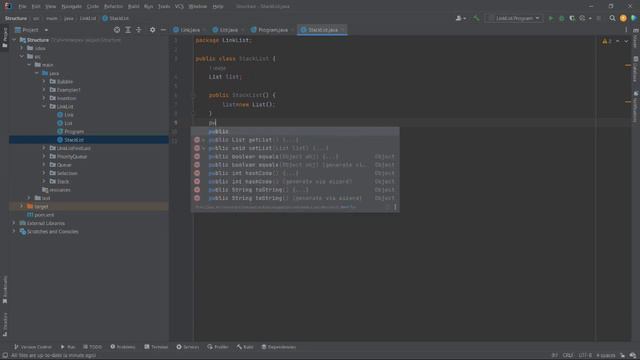Click completion popup more options icon

click(x=395, y=207)
